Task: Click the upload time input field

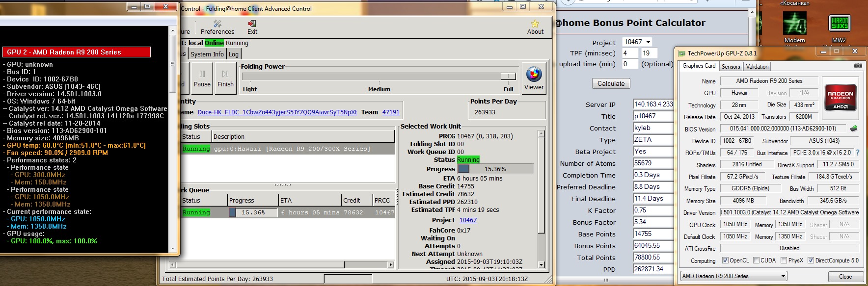Action: coord(630,64)
